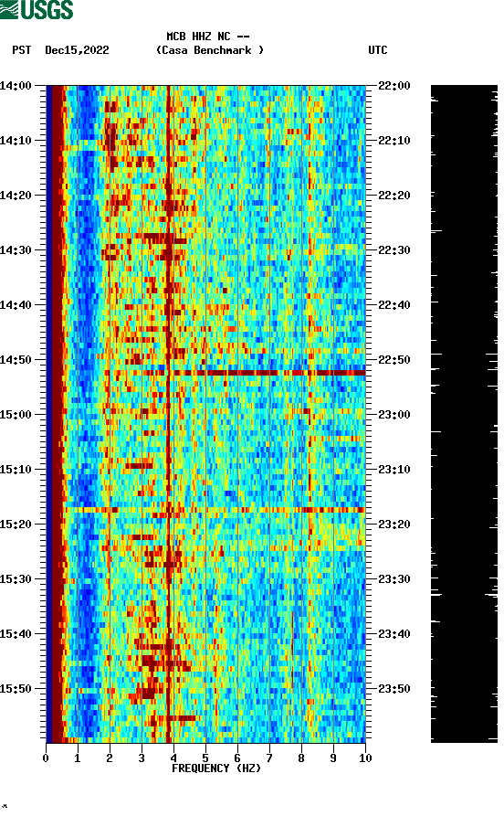Click the 14:40 PST time label
This screenshot has height=816, width=504.
(16, 305)
